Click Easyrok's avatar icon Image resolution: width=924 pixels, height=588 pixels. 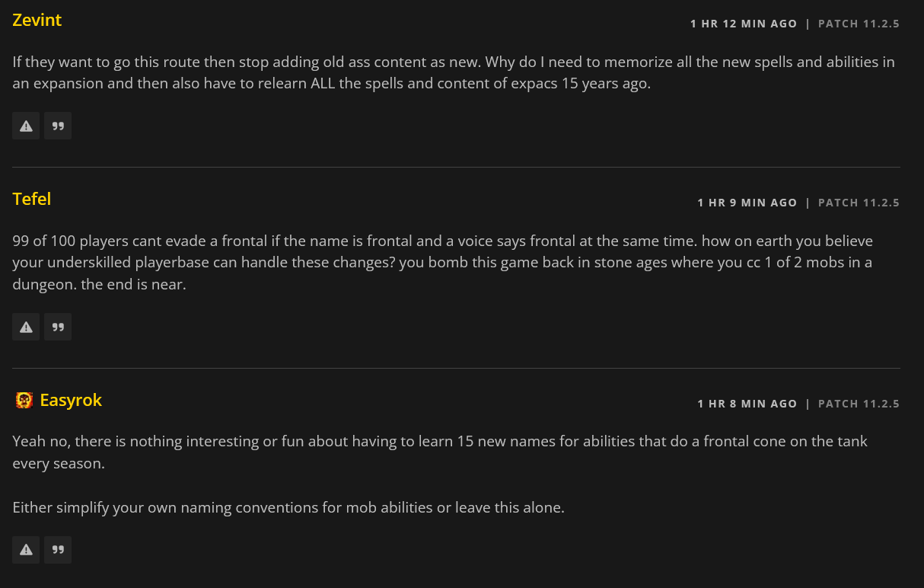(x=24, y=401)
